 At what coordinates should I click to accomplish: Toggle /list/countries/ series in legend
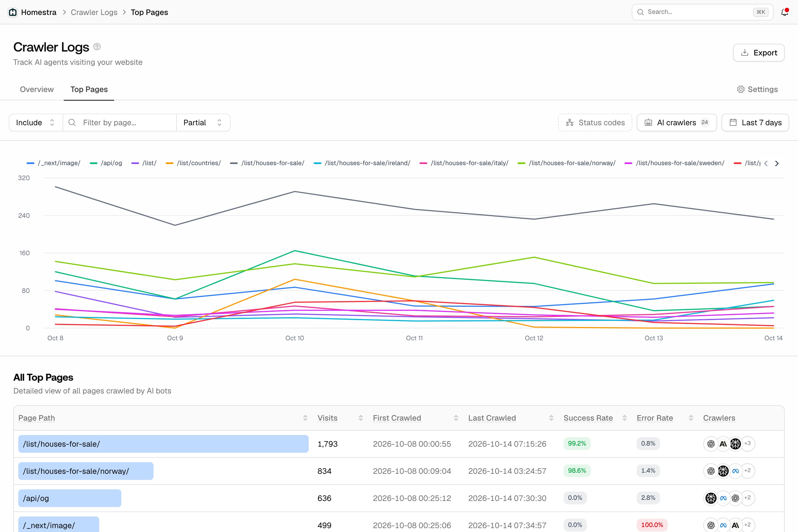(x=193, y=163)
